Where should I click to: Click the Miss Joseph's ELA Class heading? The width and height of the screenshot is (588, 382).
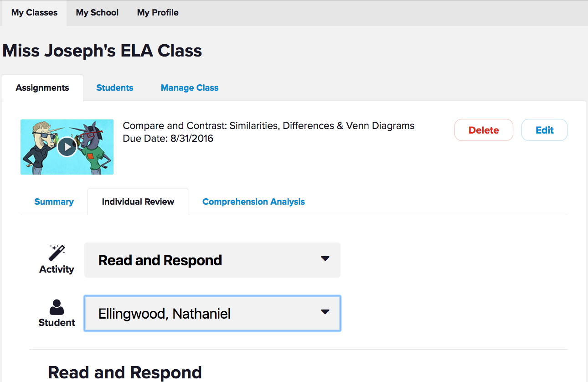102,51
